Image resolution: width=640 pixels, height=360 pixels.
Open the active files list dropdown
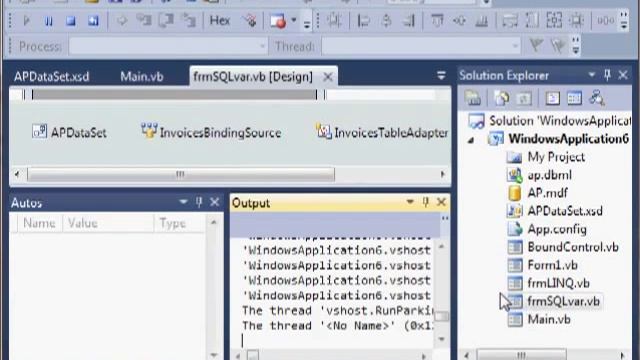[441, 76]
